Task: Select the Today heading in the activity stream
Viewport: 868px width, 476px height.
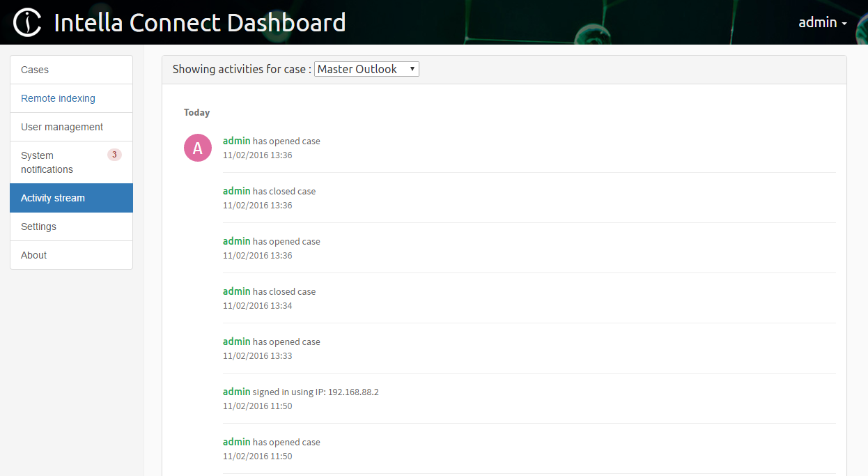Action: [x=197, y=112]
